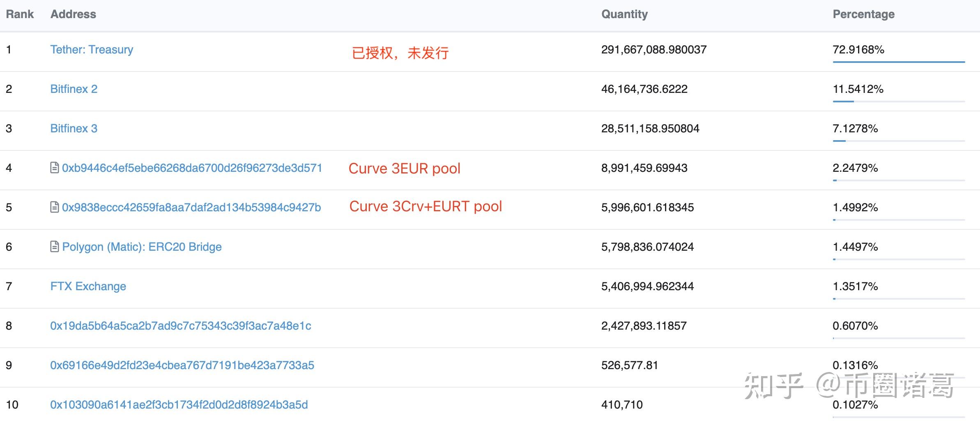Open address 0x19da5b64a5ca2b7ad9c7c75343c39f3ac7a48e1c
The width and height of the screenshot is (980, 425).
coord(181,326)
